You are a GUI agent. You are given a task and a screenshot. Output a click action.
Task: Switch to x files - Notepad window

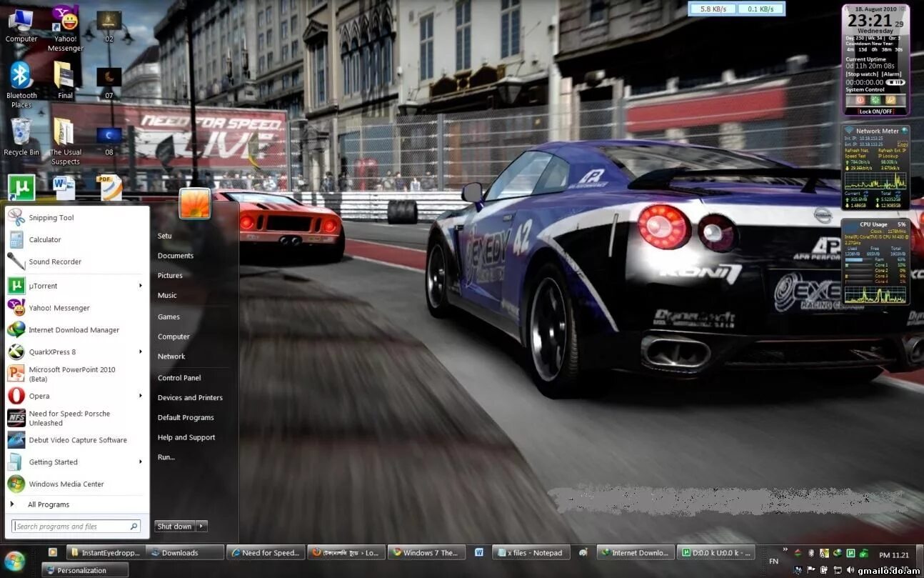531,552
